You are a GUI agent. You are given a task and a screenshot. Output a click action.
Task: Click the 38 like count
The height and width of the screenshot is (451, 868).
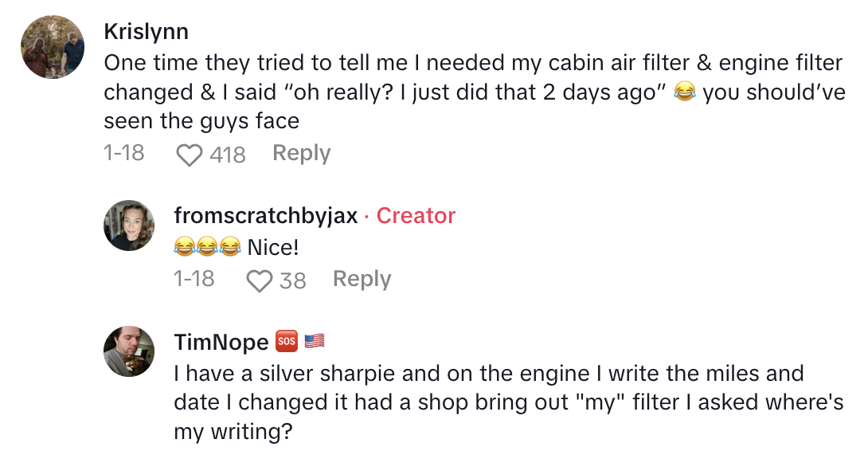coord(293,280)
